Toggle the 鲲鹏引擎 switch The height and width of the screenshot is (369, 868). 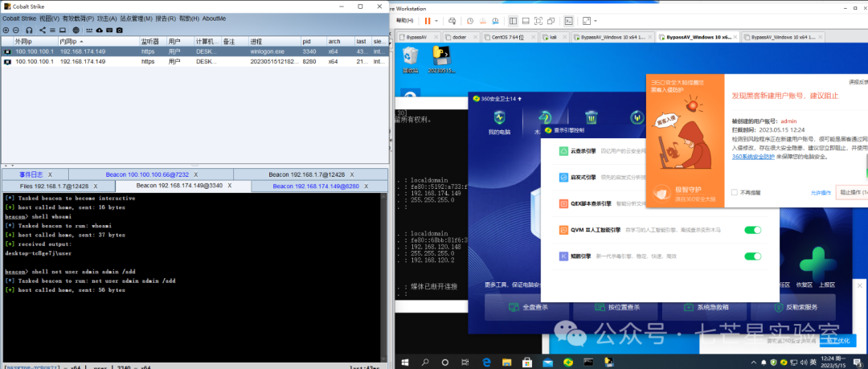pyautogui.click(x=753, y=256)
